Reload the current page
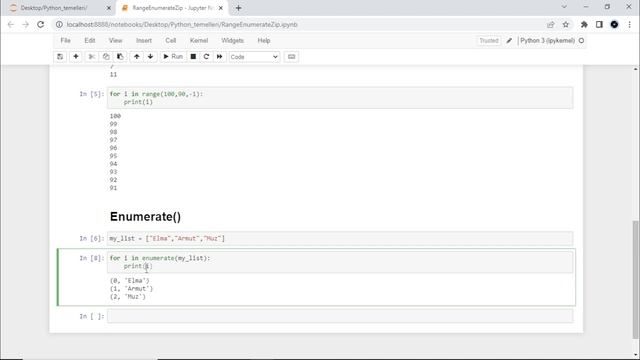The width and height of the screenshot is (640, 360). point(40,24)
